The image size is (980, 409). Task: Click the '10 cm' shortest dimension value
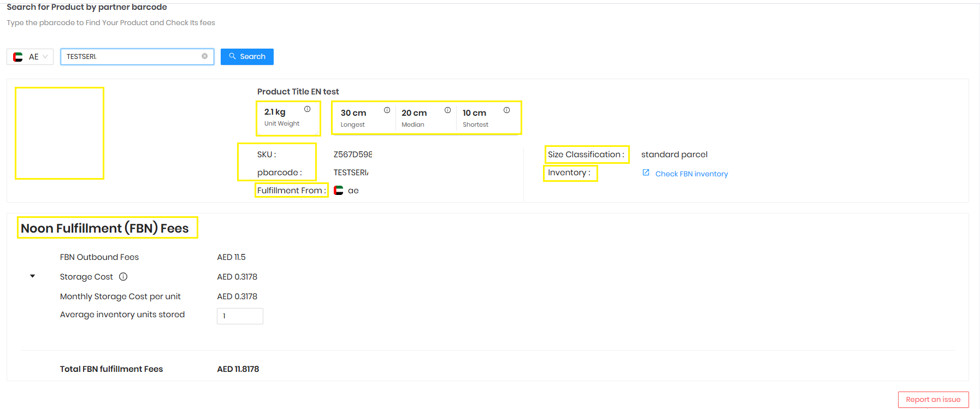[x=474, y=113]
